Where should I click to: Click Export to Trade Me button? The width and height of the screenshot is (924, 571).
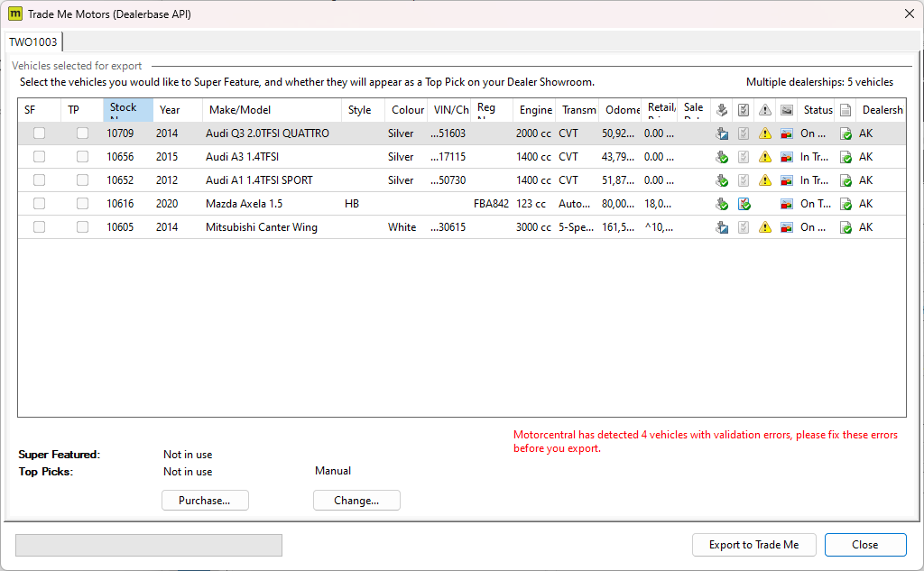[x=753, y=545]
